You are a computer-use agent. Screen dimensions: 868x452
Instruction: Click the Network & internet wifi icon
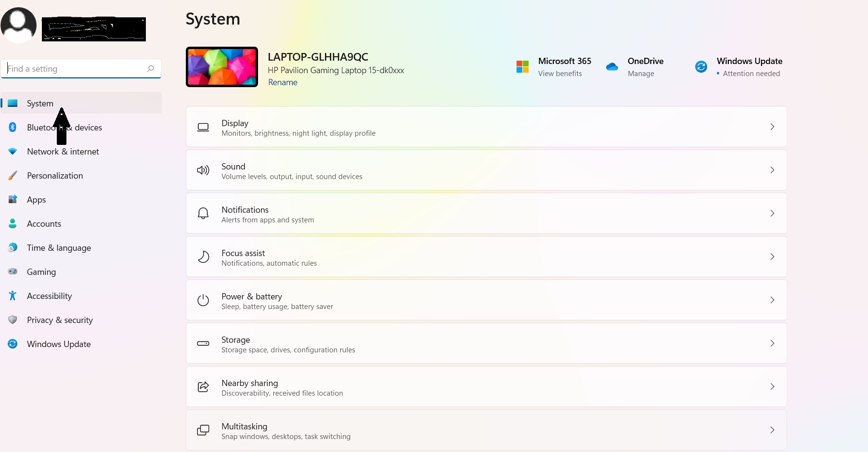point(13,151)
